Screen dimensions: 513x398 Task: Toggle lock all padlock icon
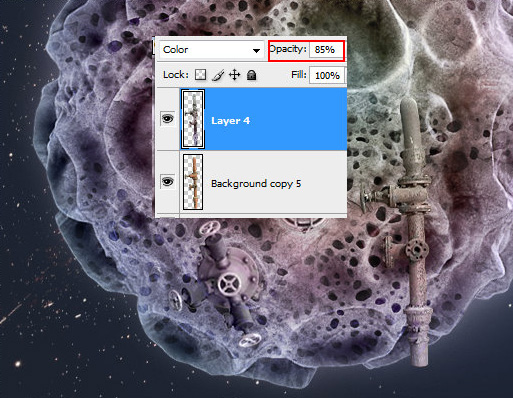[x=252, y=75]
